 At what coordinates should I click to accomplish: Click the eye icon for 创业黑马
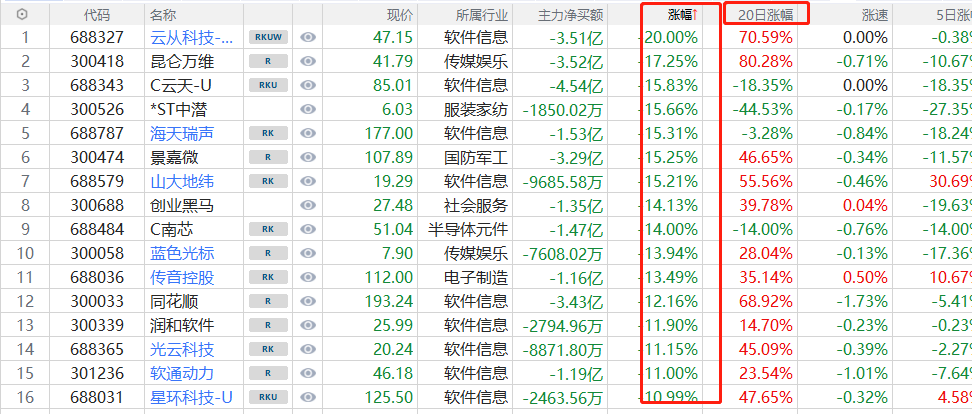(308, 205)
